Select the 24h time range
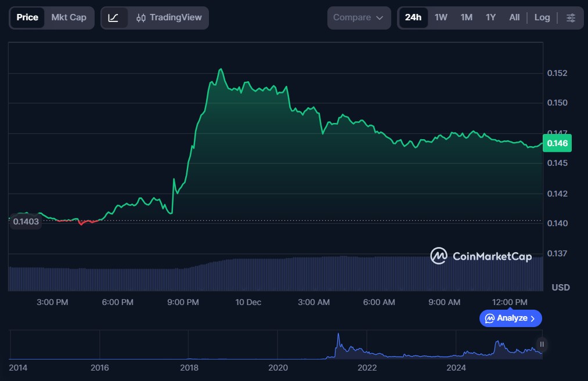The width and height of the screenshot is (588, 381). (x=413, y=17)
